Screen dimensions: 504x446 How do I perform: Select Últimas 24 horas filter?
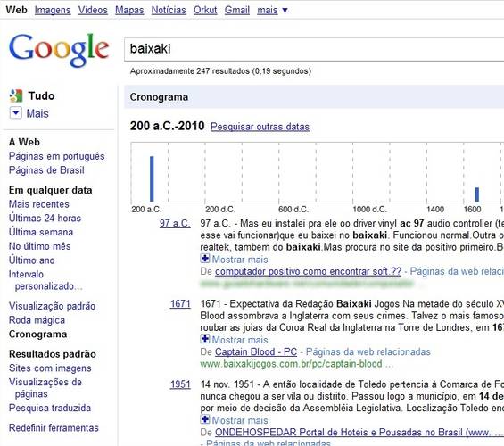45,219
